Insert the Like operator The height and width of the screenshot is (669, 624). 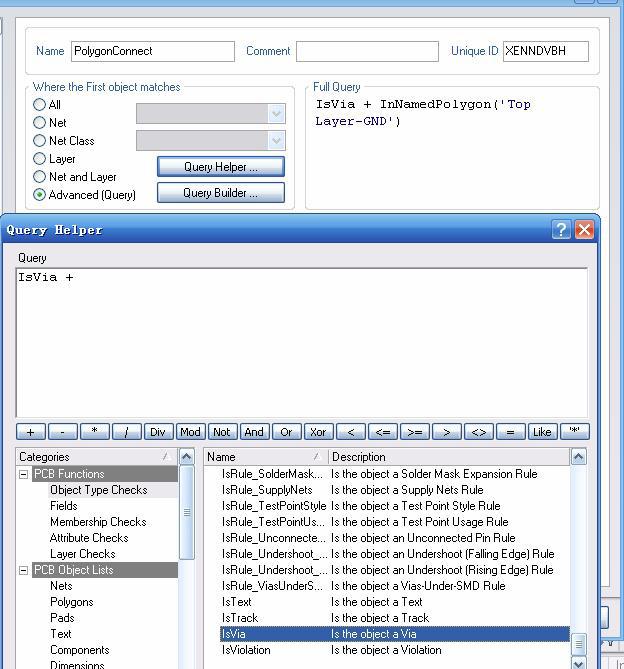click(543, 432)
